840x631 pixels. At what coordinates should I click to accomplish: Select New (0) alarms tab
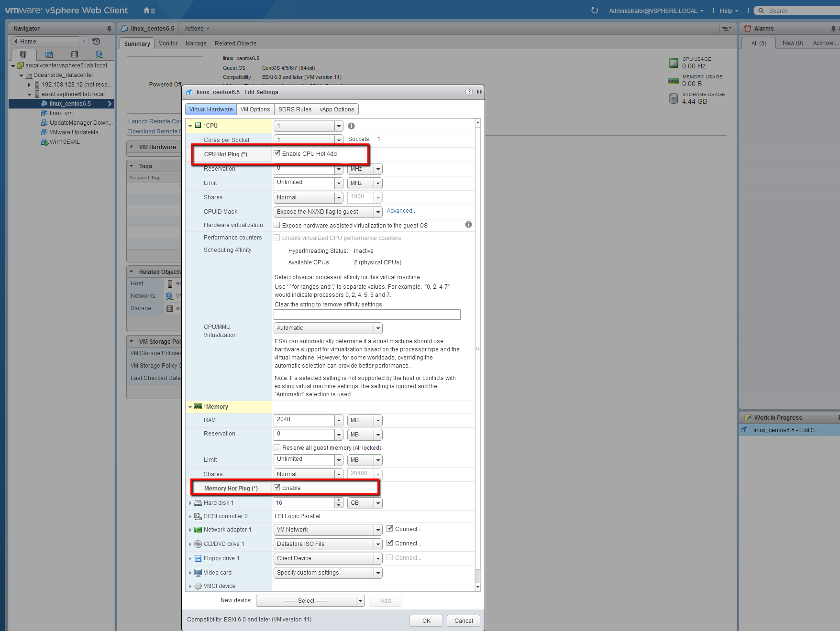click(793, 43)
